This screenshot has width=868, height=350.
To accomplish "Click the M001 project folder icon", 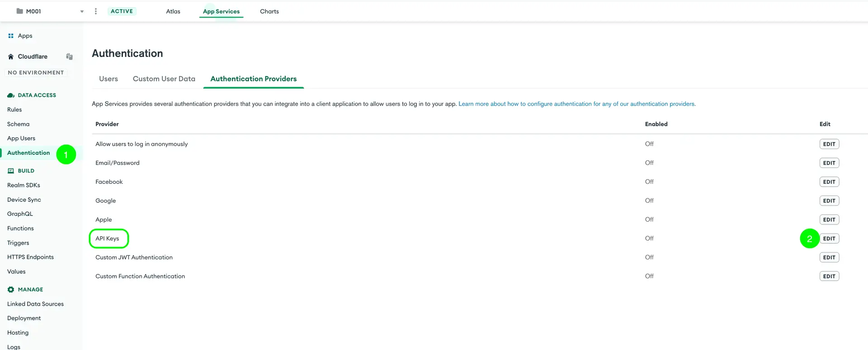I will (x=20, y=11).
